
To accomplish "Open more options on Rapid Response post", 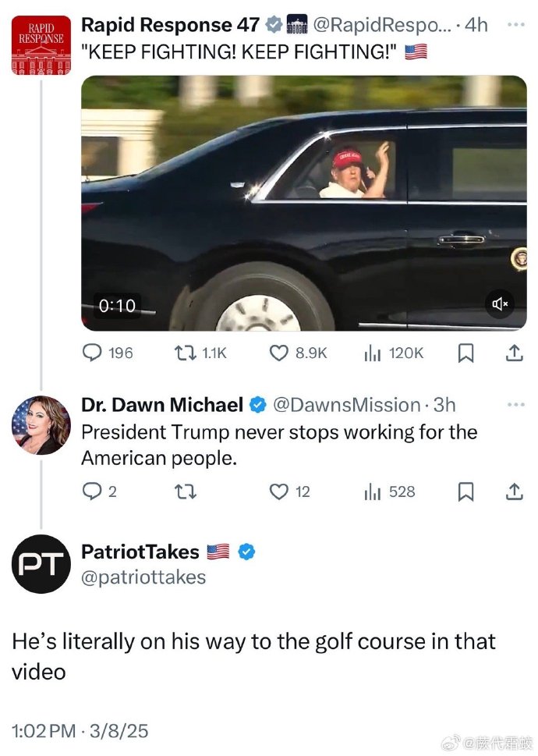I will point(516,24).
